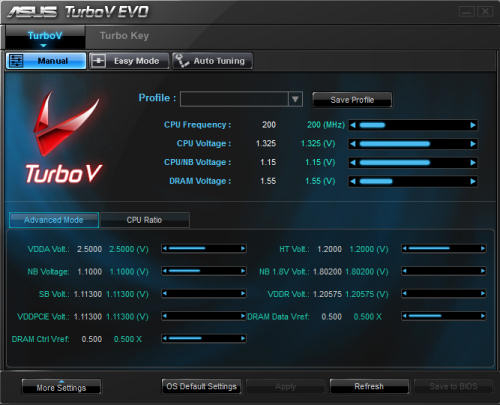Decrease CPU Frequency with left arrow
Screen dimensions: 500x405
353,125
